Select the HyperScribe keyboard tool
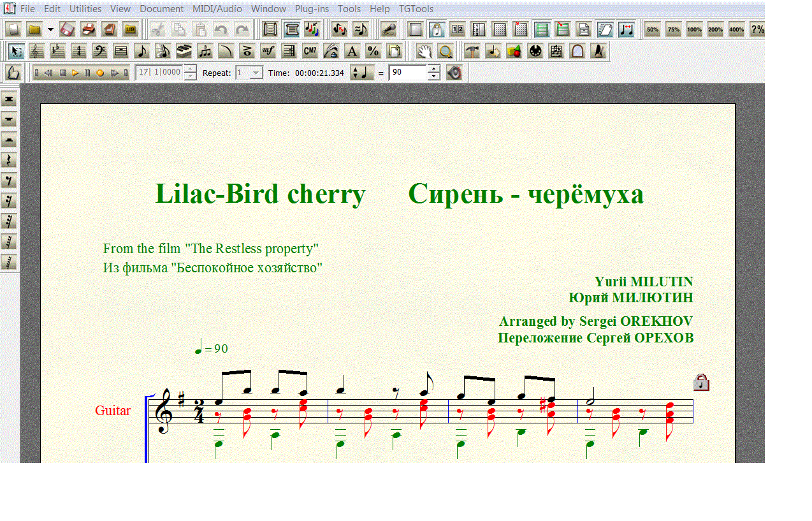812x521 pixels. pos(184,51)
